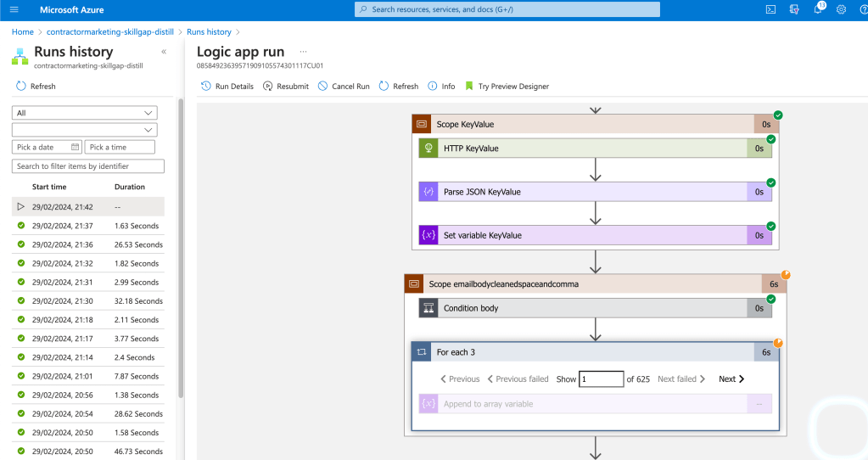Click the running play icon on the 21:42 run
The width and height of the screenshot is (868, 460).
(21, 206)
